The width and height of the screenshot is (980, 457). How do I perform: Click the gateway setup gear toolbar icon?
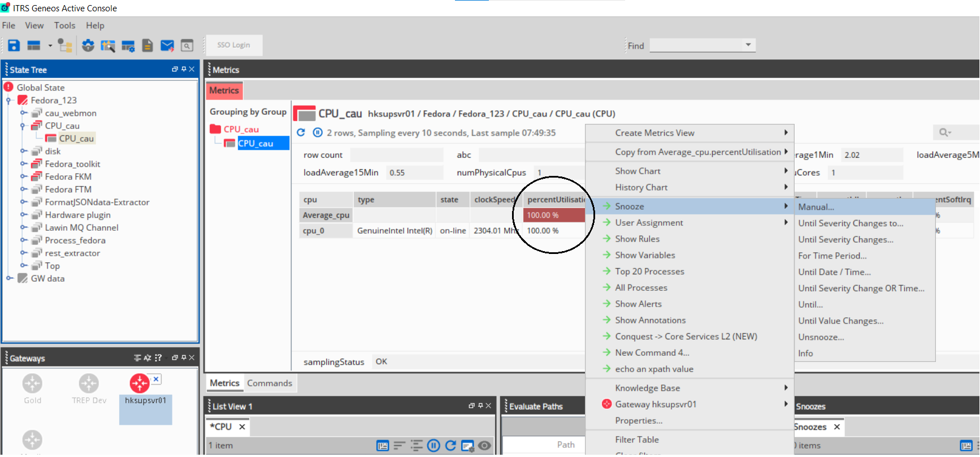click(88, 46)
